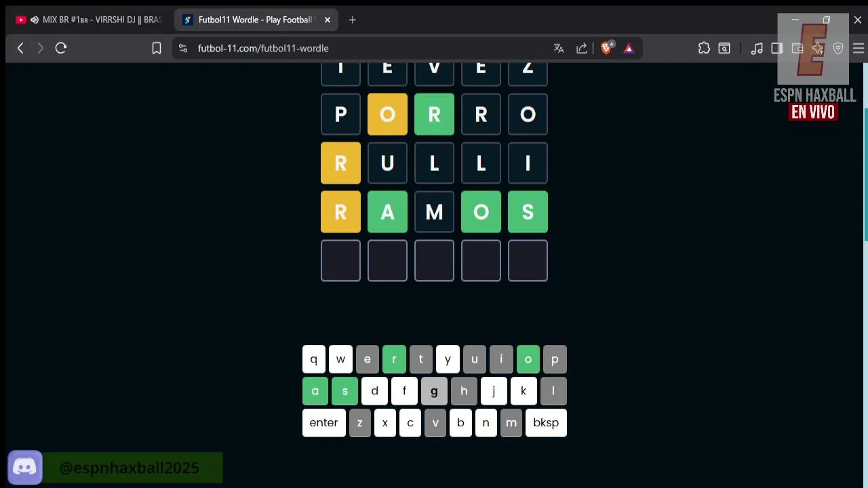This screenshot has width=868, height=488.
Task: Click the bksp key on the on-screen keyboard
Action: (x=546, y=423)
